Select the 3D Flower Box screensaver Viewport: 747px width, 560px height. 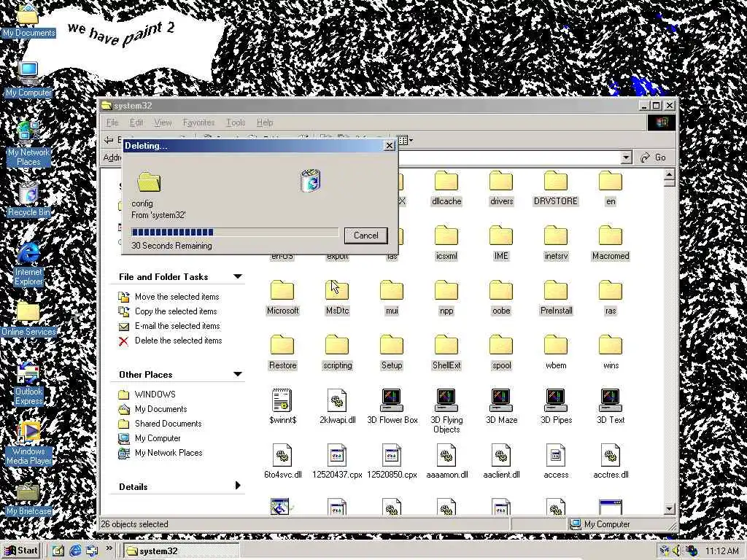pos(392,407)
